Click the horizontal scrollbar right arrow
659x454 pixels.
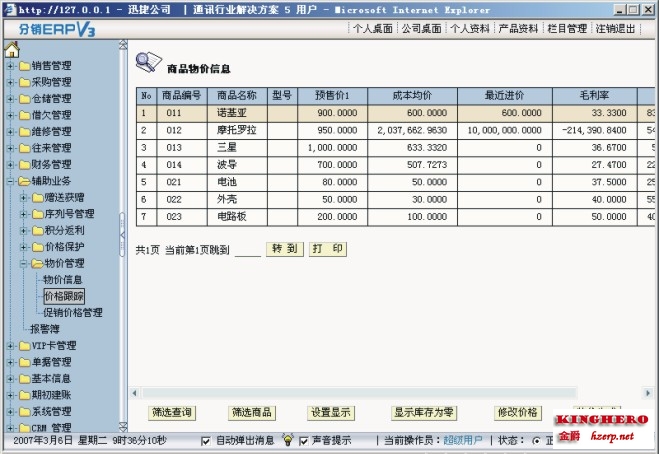(x=648, y=393)
